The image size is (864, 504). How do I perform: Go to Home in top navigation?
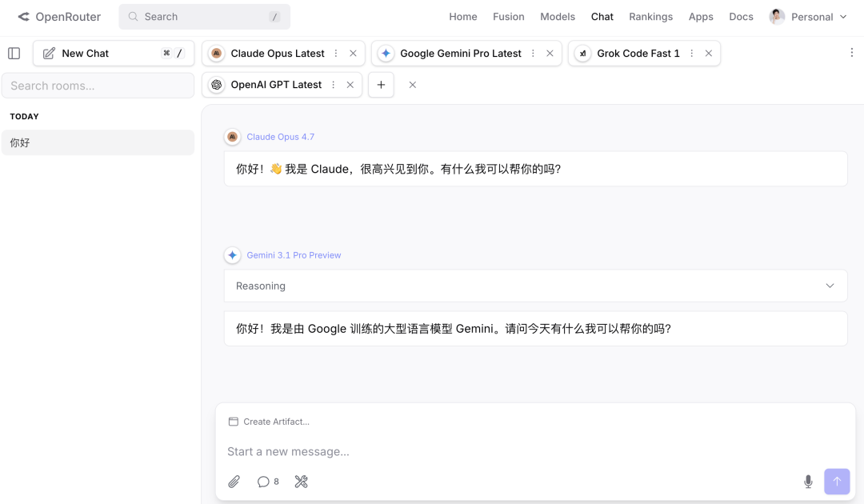coord(463,17)
